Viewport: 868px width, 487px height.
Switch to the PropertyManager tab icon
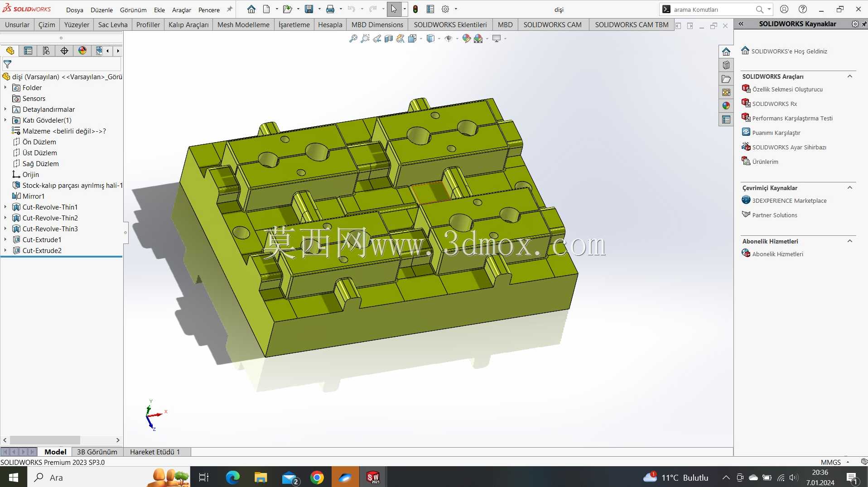tap(28, 51)
